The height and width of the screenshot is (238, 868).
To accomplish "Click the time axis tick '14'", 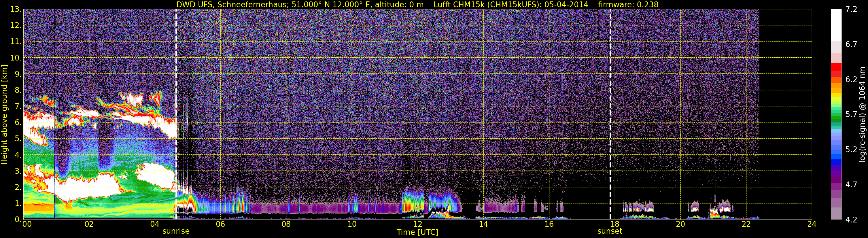I will (x=483, y=224).
